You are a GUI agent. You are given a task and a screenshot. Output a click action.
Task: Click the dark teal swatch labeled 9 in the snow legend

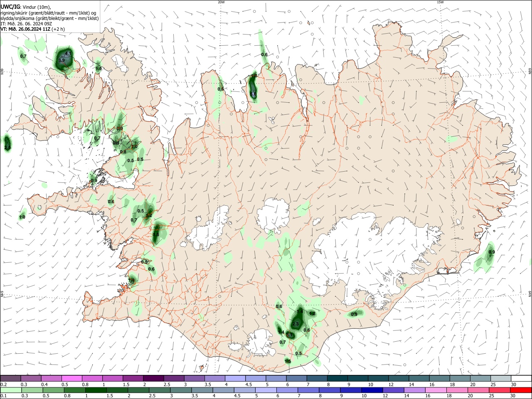(x=357, y=379)
